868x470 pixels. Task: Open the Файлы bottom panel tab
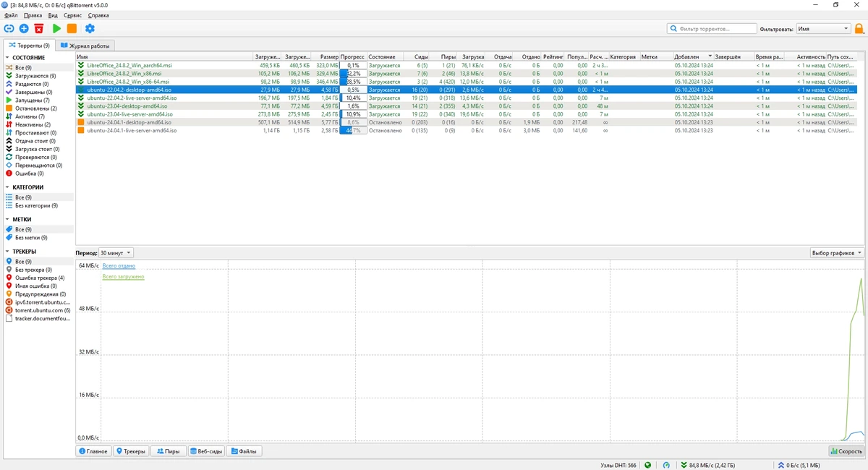(x=244, y=451)
